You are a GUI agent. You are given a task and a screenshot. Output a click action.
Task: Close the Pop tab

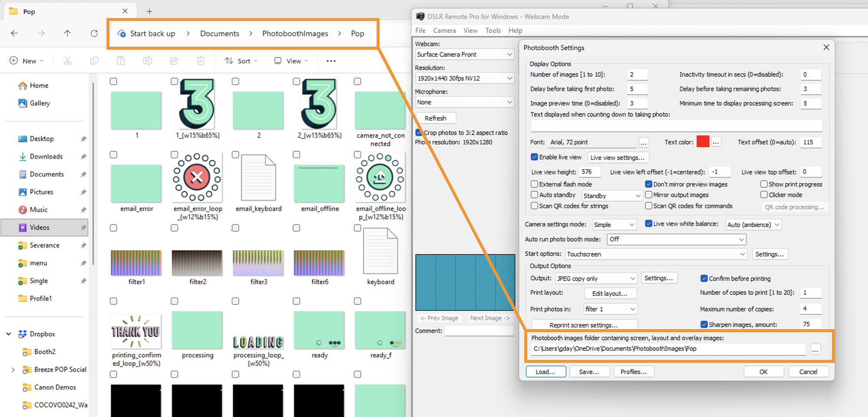tap(125, 11)
